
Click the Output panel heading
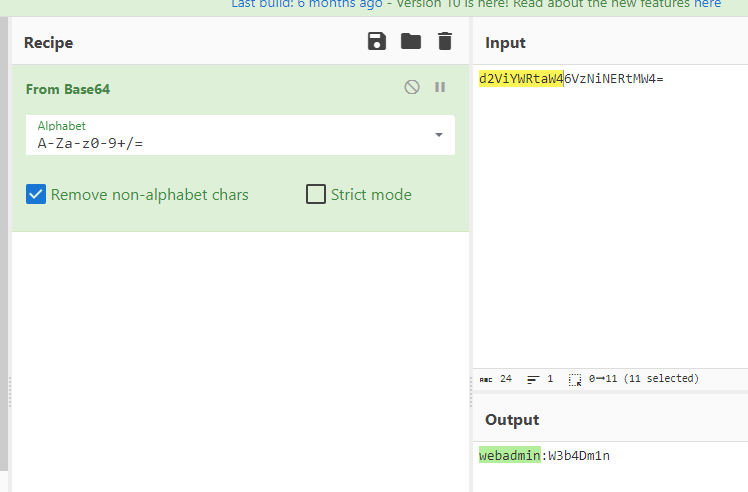(x=512, y=419)
